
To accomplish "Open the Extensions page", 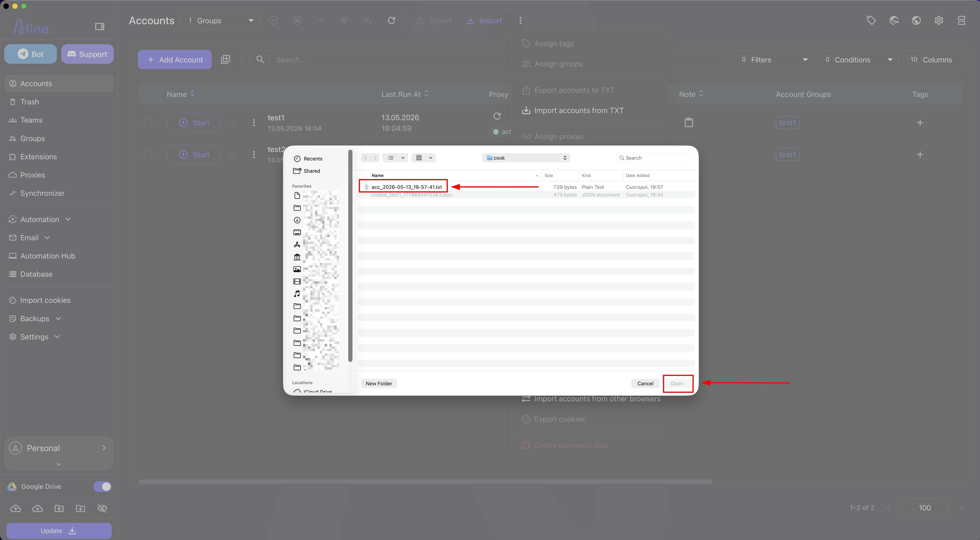I will 59,157.
